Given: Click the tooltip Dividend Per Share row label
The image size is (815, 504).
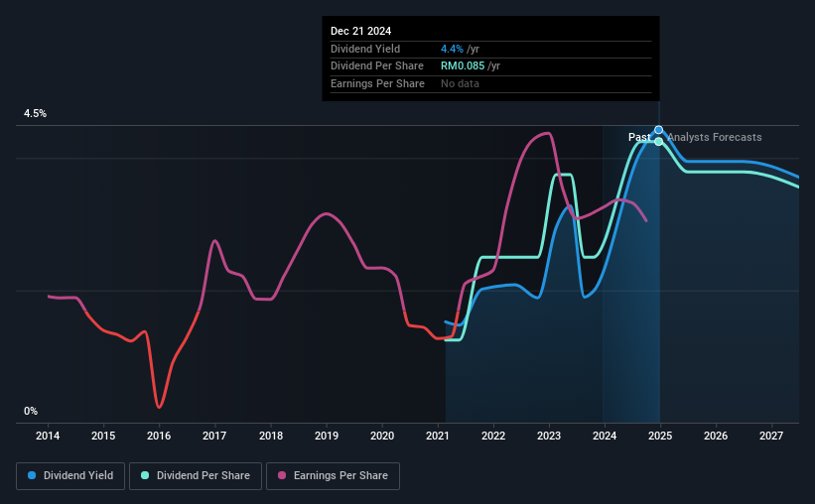Looking at the screenshot, I should (x=377, y=66).
